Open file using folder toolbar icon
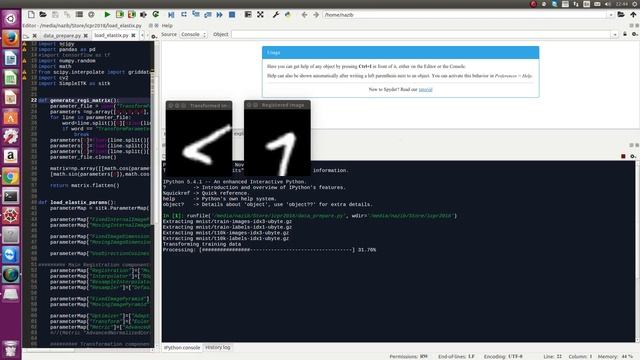Screen dimensions: 640x360 point(43,15)
